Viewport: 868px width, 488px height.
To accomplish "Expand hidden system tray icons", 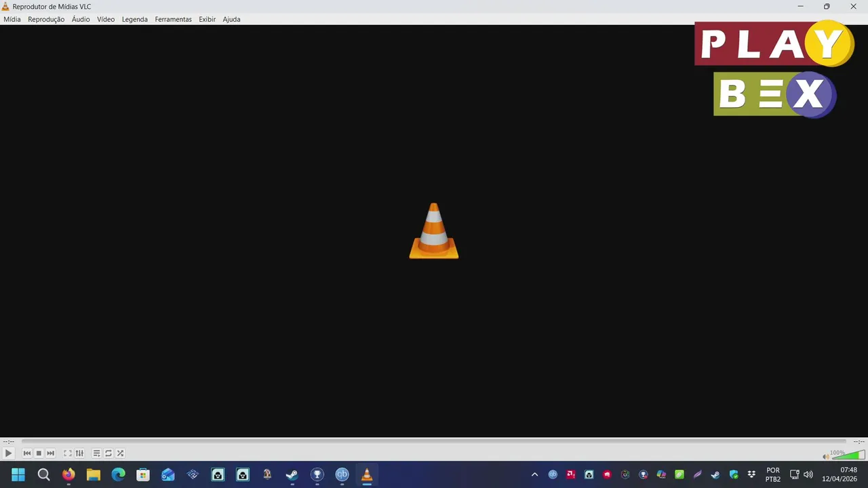I will click(x=534, y=474).
